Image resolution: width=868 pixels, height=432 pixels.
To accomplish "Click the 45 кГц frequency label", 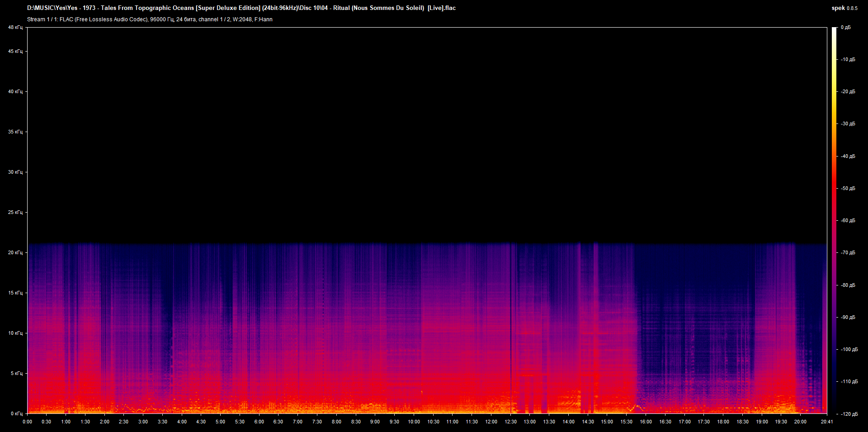I will click(15, 52).
